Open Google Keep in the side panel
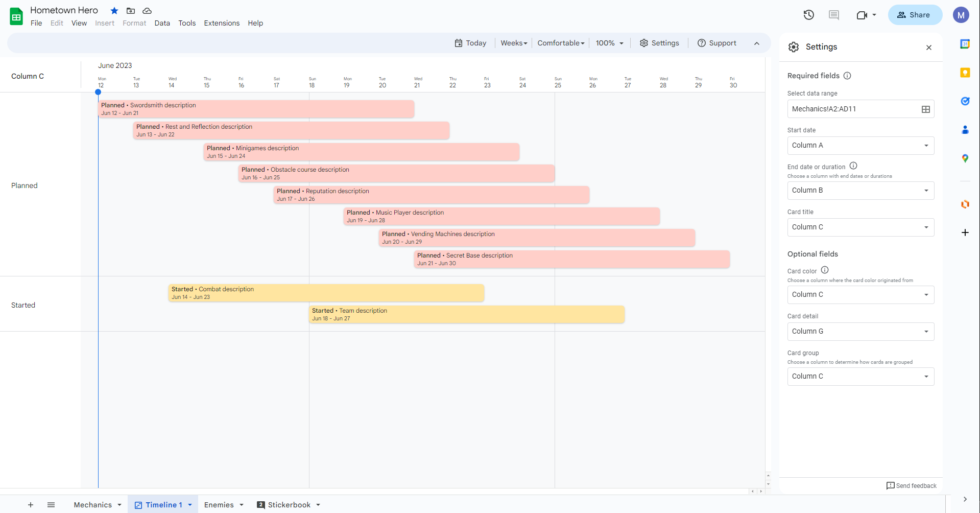Image resolution: width=980 pixels, height=513 pixels. pyautogui.click(x=965, y=73)
